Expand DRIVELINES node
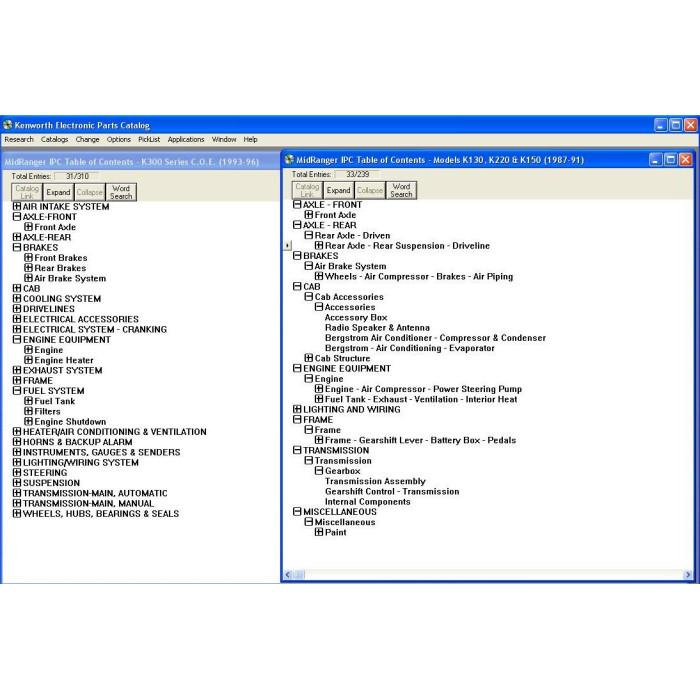700x700 pixels. (17, 308)
